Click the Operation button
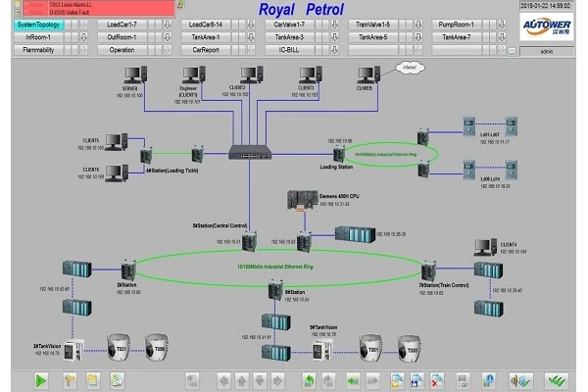588x392 pixels. pyautogui.click(x=122, y=50)
